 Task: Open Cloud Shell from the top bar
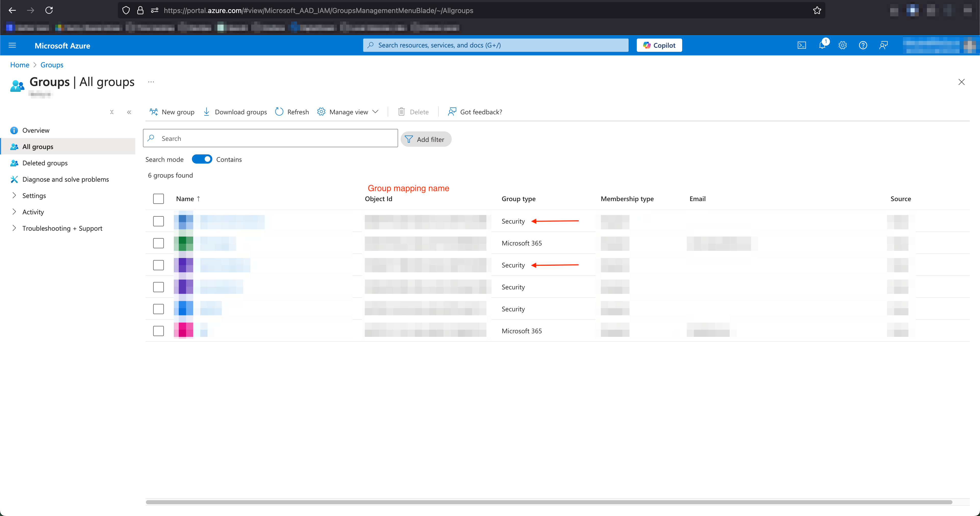tap(802, 45)
